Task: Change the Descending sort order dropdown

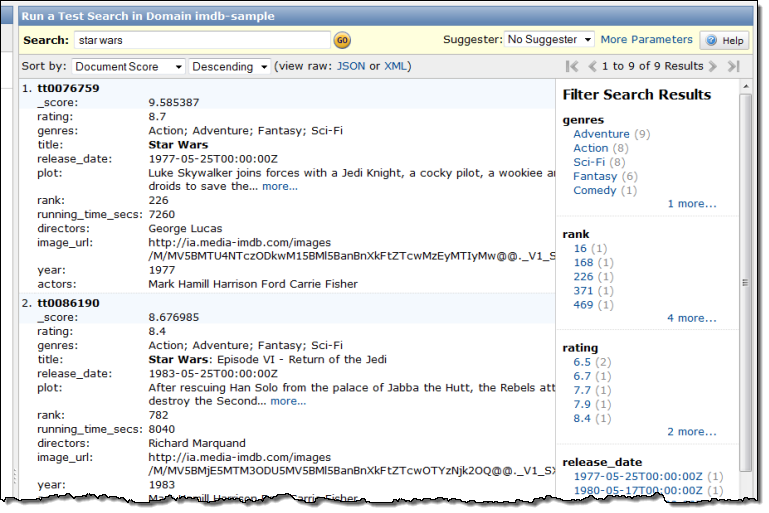Action: click(x=230, y=67)
